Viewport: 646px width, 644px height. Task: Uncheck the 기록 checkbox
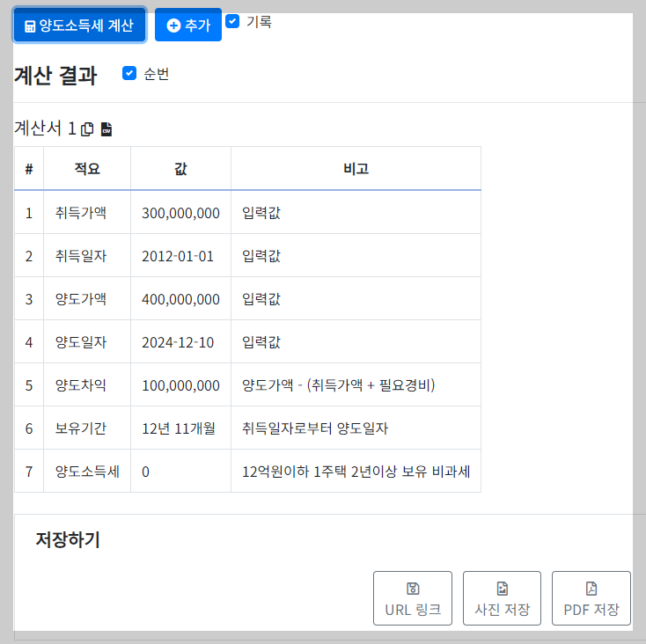[232, 21]
